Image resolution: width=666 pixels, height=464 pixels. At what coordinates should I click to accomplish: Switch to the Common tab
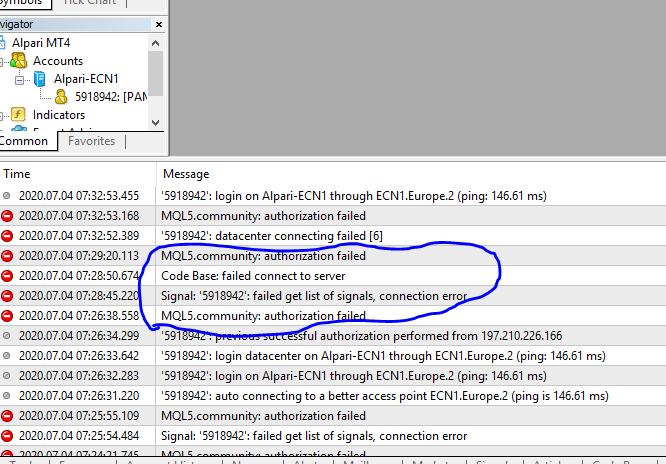click(x=26, y=141)
